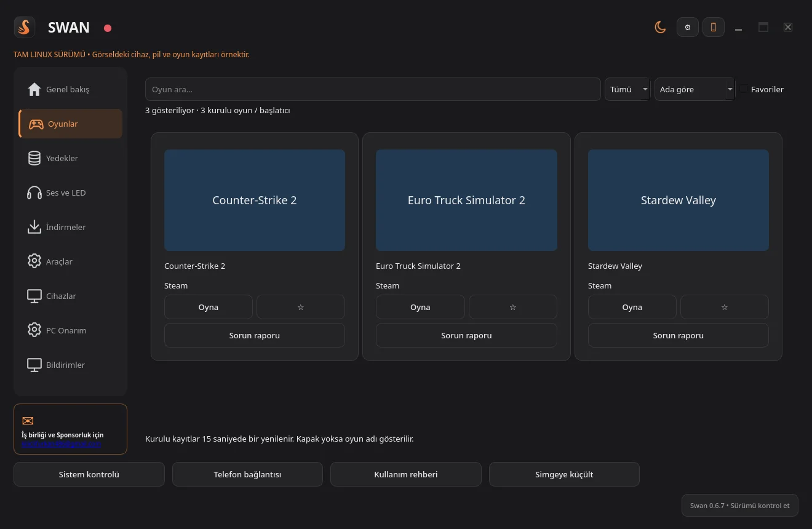Check for updates via Swan 0.6.7 button

click(740, 506)
